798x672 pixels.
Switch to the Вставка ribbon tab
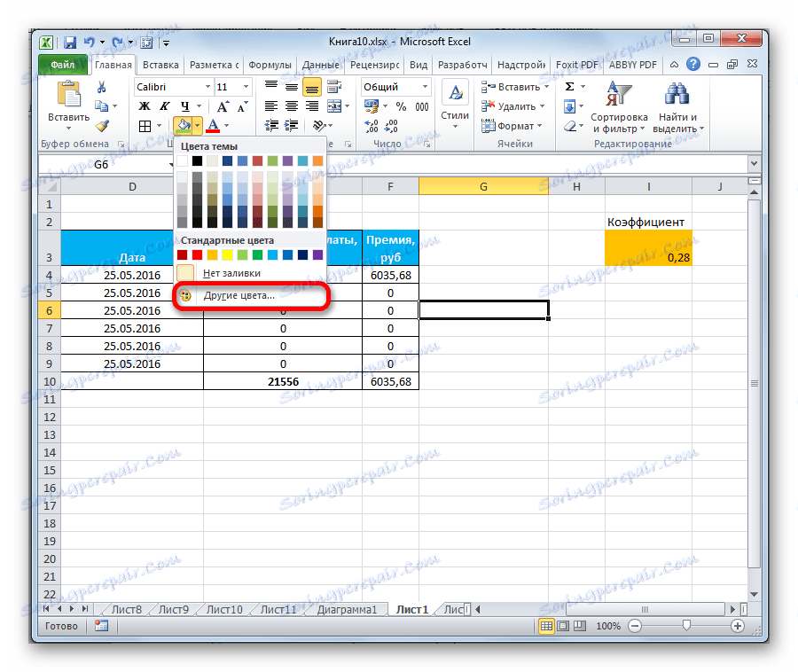tap(160, 65)
